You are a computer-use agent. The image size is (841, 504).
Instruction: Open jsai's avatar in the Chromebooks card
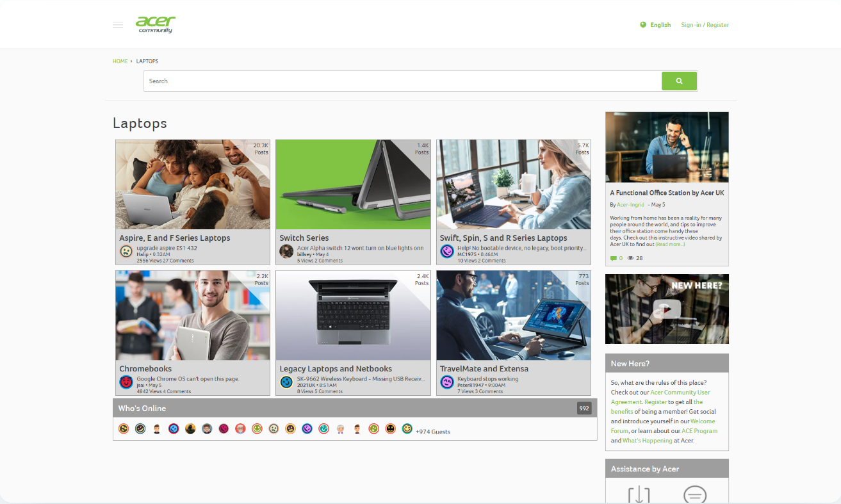point(126,382)
